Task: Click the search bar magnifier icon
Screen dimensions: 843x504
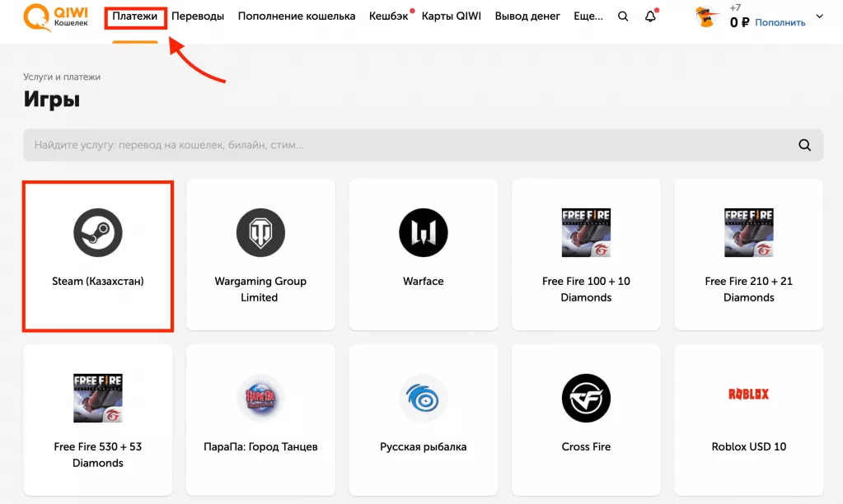Action: (x=804, y=145)
